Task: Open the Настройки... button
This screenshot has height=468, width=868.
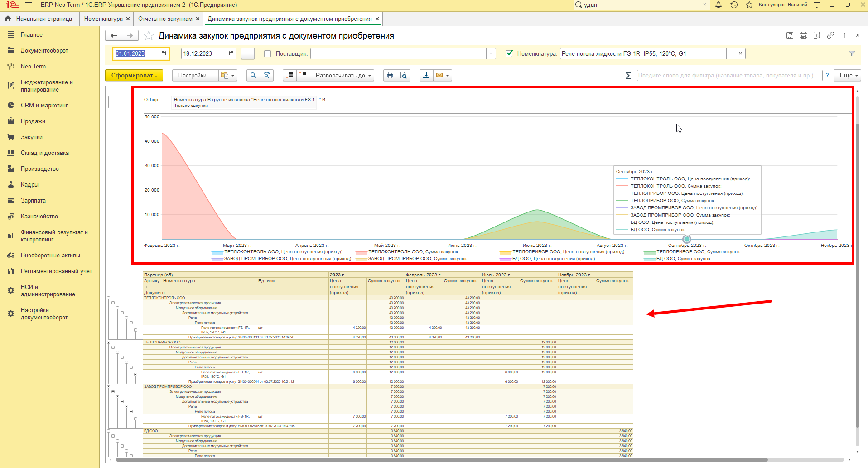Action: coord(195,76)
